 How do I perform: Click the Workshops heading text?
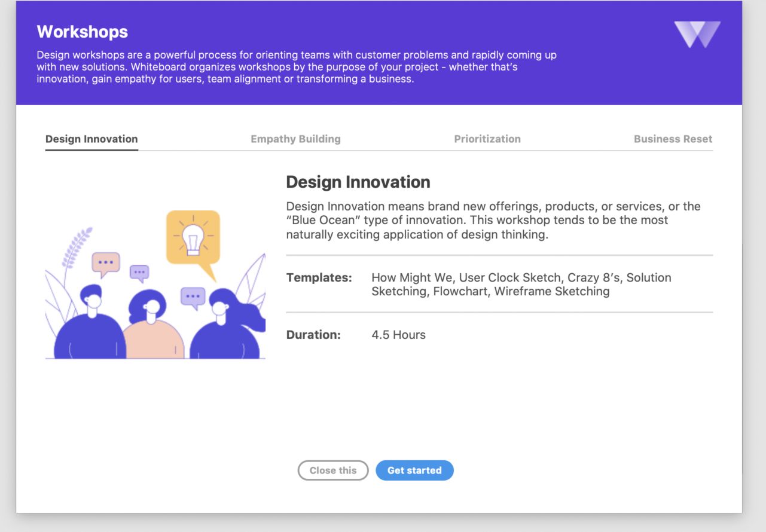82,31
